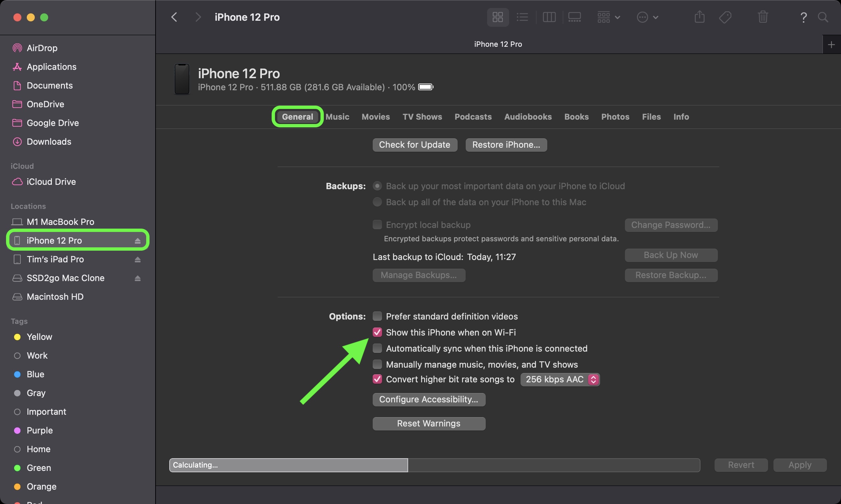Select Back up to this Mac option
The width and height of the screenshot is (841, 504).
[376, 202]
